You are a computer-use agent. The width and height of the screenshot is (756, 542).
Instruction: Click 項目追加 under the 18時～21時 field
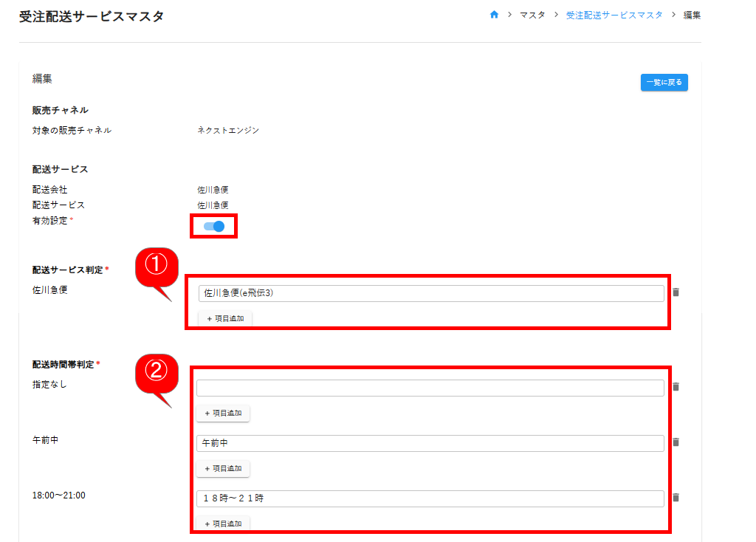pos(223,524)
